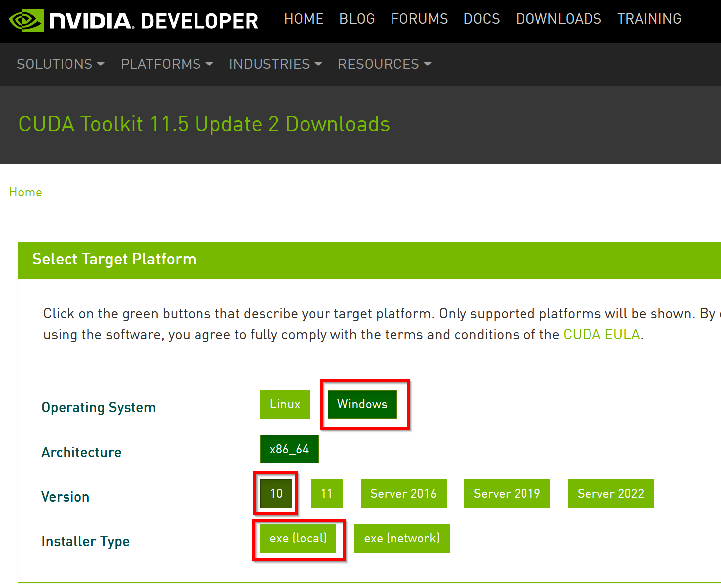Select exe (network) installer type
The width and height of the screenshot is (721, 588).
pos(402,538)
